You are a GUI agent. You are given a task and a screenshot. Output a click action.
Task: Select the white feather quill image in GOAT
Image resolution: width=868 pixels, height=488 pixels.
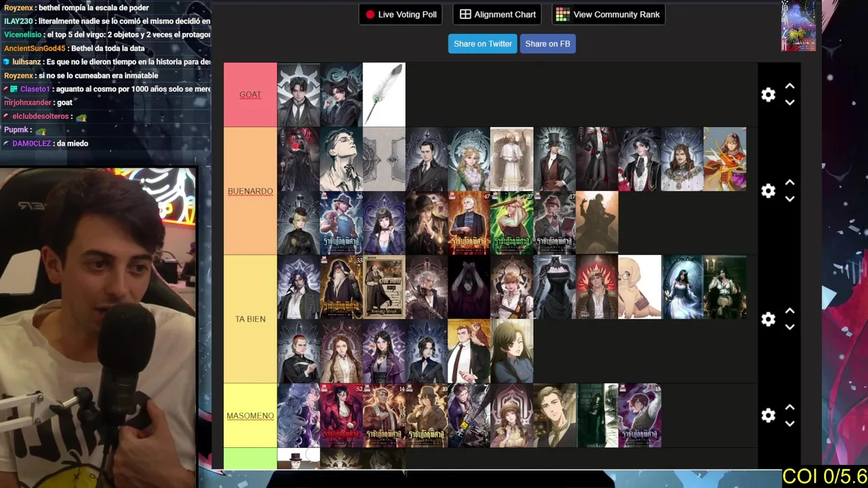click(384, 95)
